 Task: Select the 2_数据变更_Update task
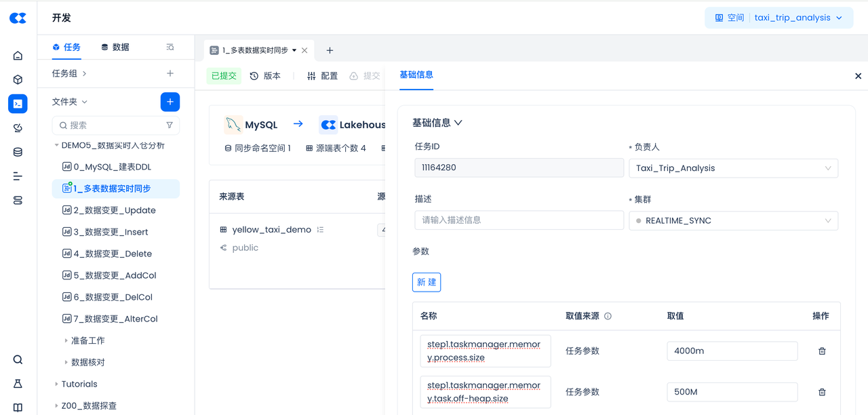point(114,210)
